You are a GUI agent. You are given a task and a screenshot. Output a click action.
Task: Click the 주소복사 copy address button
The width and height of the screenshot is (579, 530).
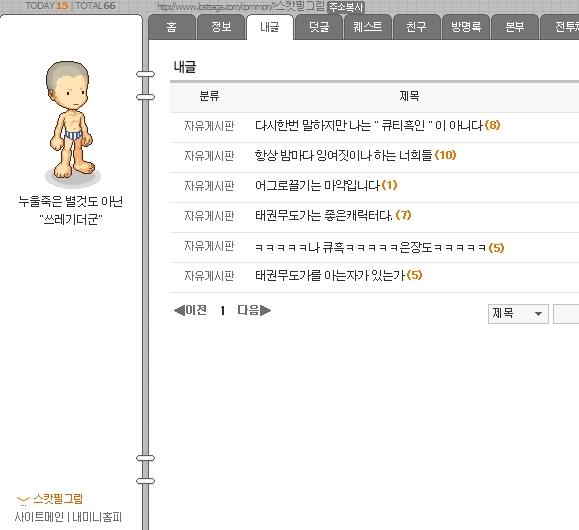[x=346, y=7]
